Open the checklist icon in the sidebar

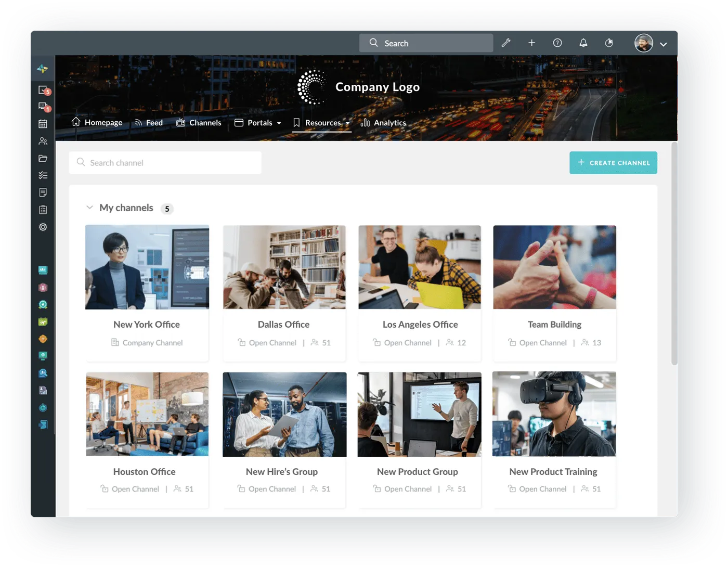point(43,175)
